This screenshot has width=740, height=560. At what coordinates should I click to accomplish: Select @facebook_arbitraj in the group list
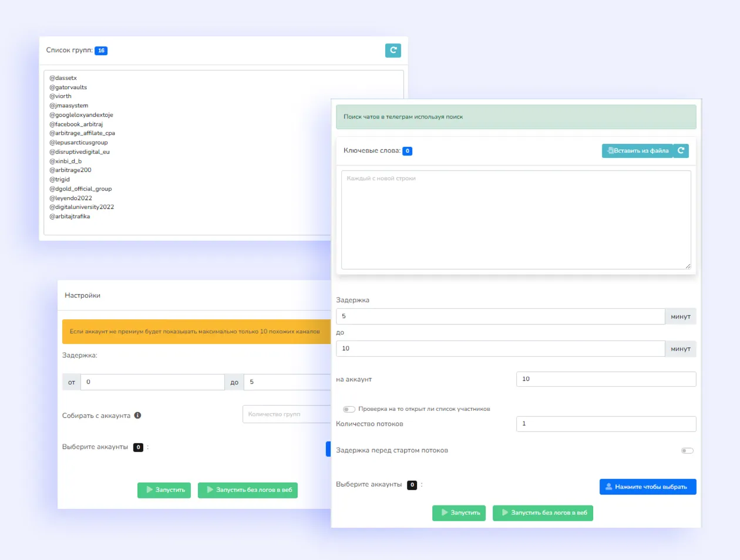point(76,124)
